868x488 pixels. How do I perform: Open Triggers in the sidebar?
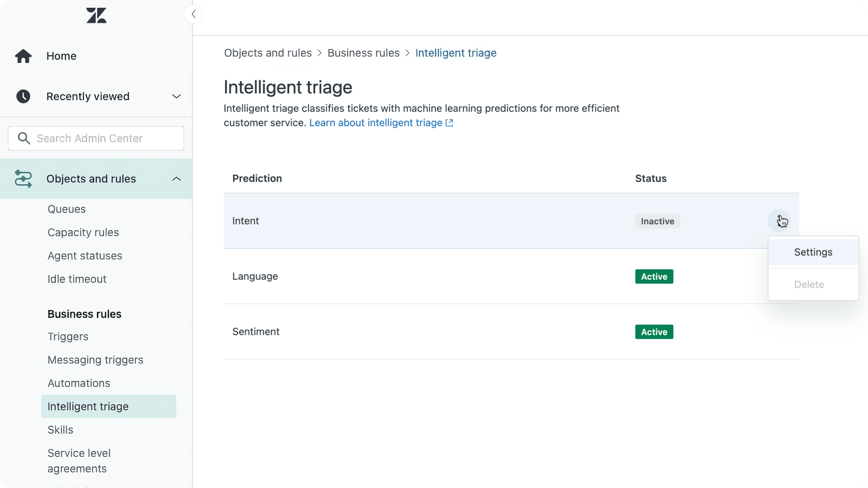coord(68,337)
